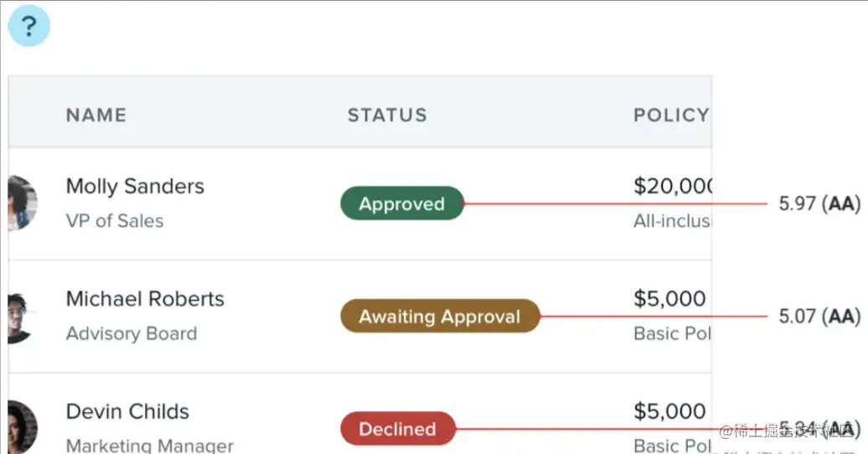Screen dimensions: 868x454
Task: Click Molly Sanders' avatar photo
Action: 22,204
